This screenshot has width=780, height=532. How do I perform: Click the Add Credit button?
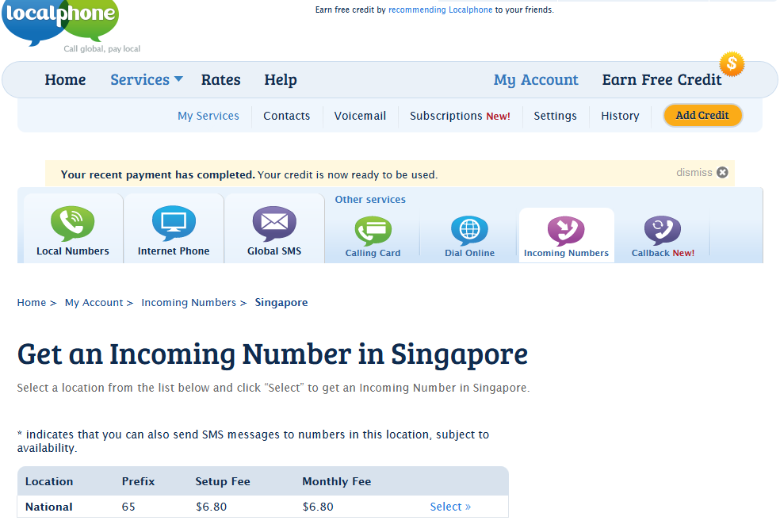(x=702, y=116)
